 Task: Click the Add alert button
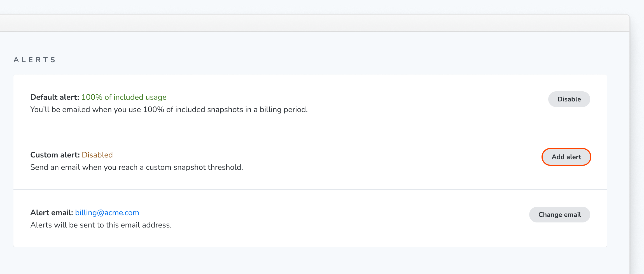click(566, 157)
